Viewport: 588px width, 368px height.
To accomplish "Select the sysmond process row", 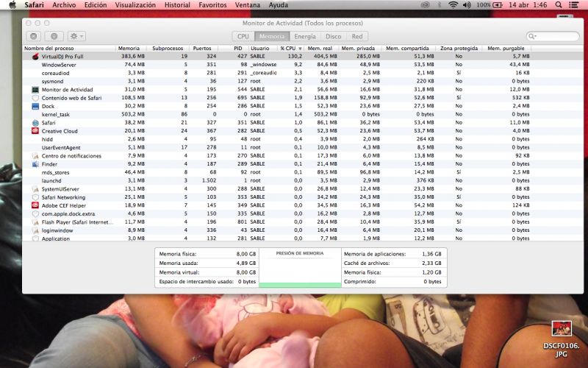I will (x=303, y=82).
